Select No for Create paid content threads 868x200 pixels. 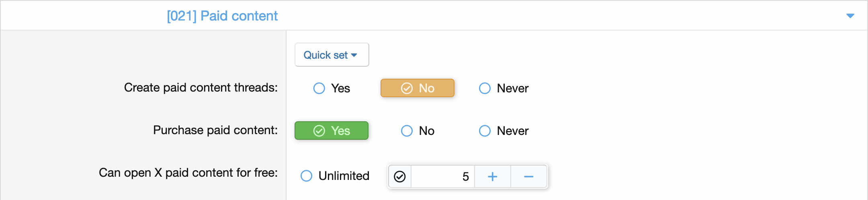pyautogui.click(x=418, y=88)
